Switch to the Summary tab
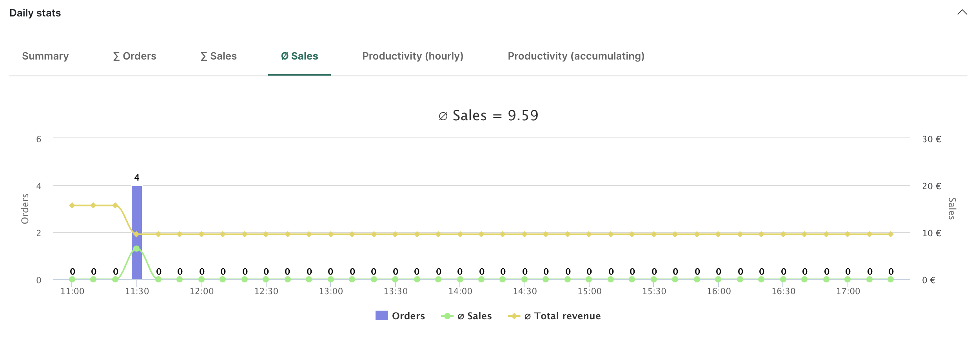The height and width of the screenshot is (340, 980). tap(45, 56)
